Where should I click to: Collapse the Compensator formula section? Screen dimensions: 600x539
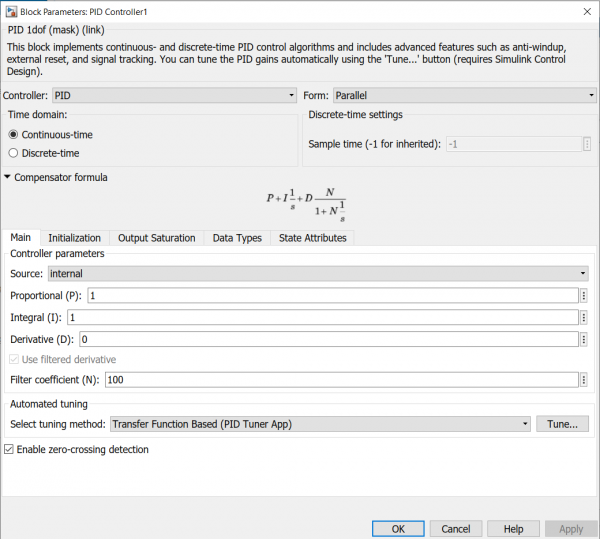point(8,178)
